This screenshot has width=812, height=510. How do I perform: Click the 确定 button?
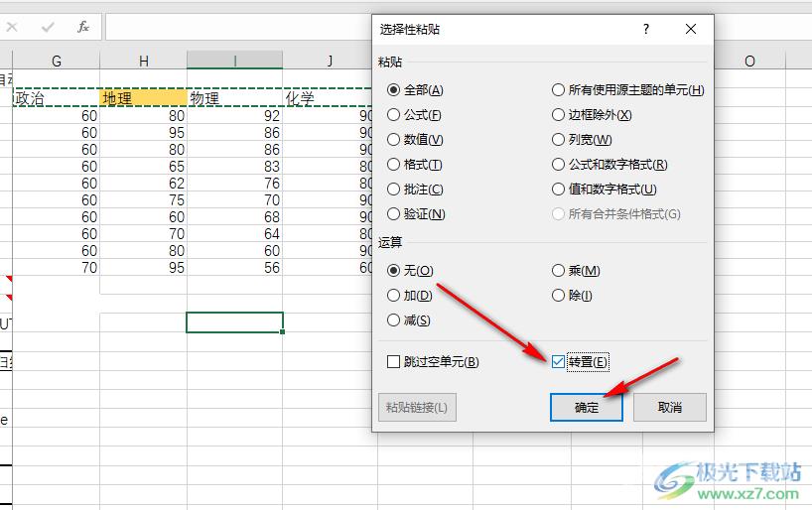(x=587, y=408)
